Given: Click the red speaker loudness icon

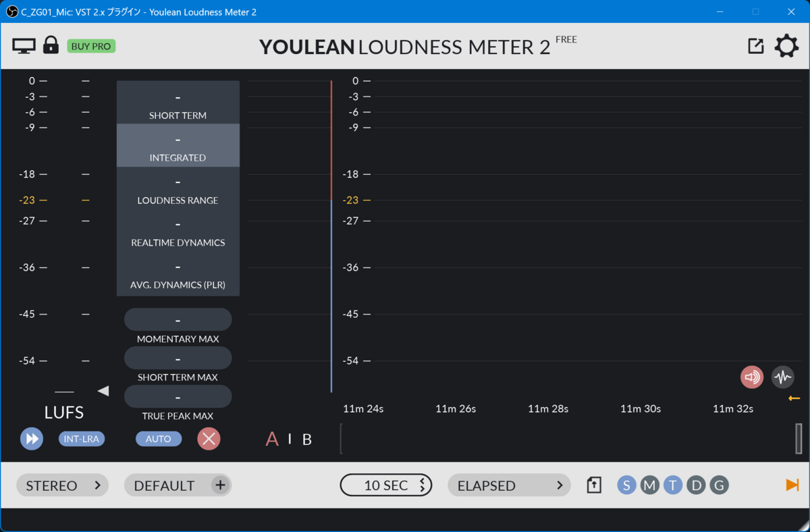Looking at the screenshot, I should point(752,377).
